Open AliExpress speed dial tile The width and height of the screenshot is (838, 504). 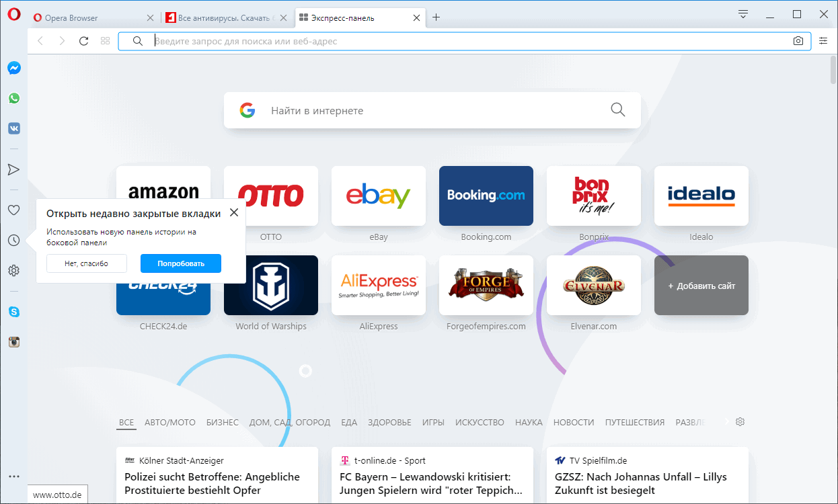(379, 285)
